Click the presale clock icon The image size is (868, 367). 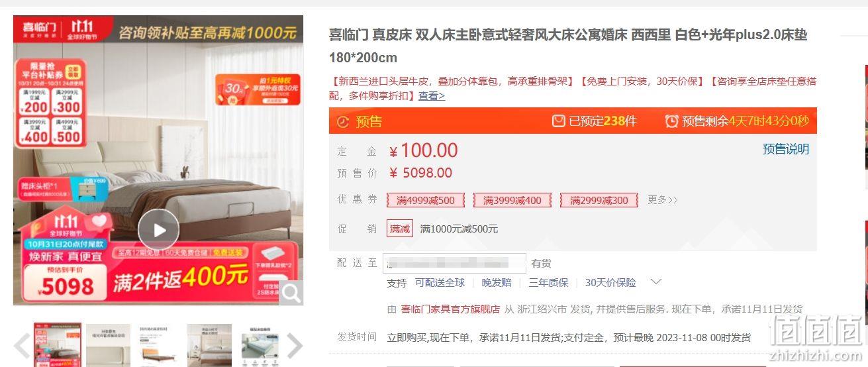(x=342, y=122)
